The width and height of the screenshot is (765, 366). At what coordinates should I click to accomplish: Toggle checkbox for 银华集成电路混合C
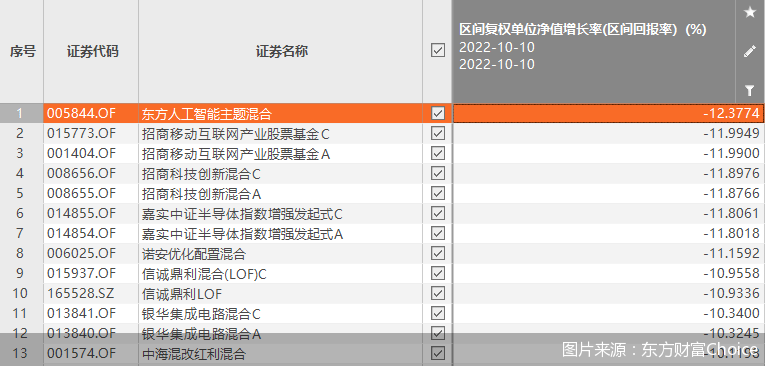pos(438,313)
